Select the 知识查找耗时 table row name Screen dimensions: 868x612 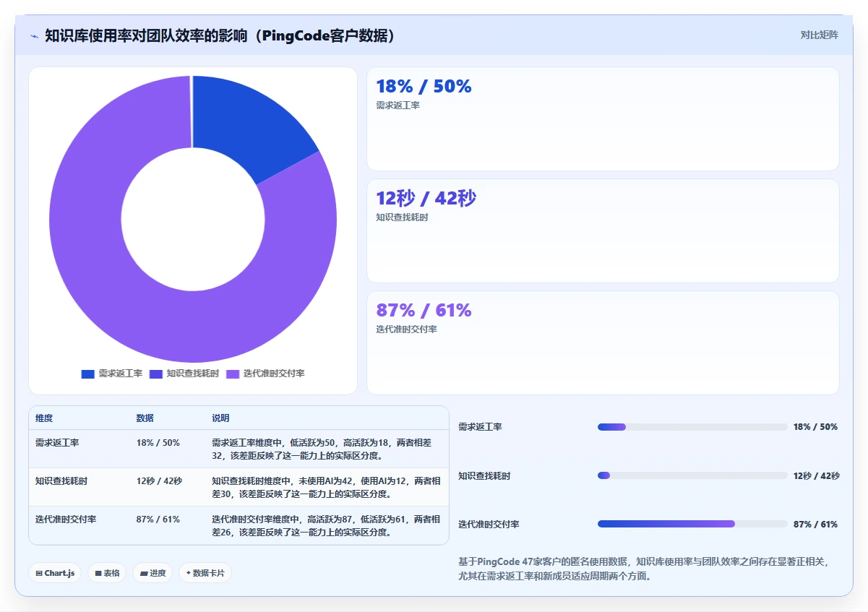pyautogui.click(x=61, y=480)
